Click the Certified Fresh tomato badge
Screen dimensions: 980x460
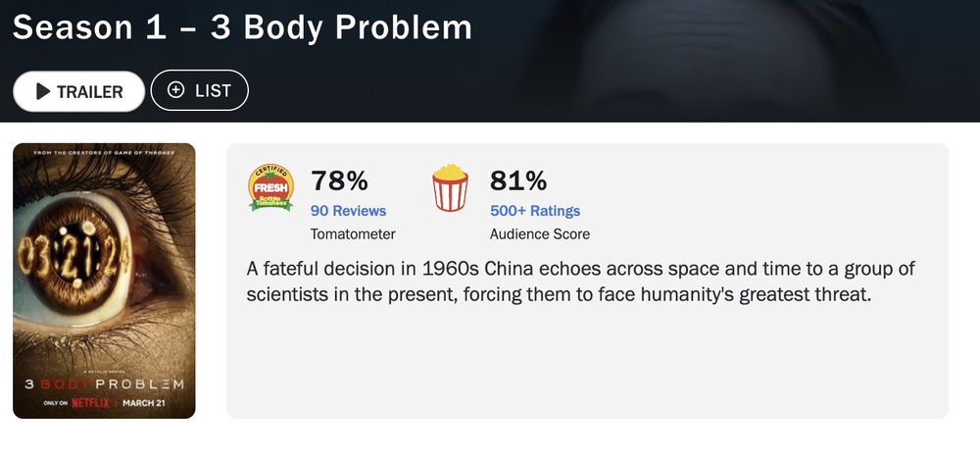point(270,187)
